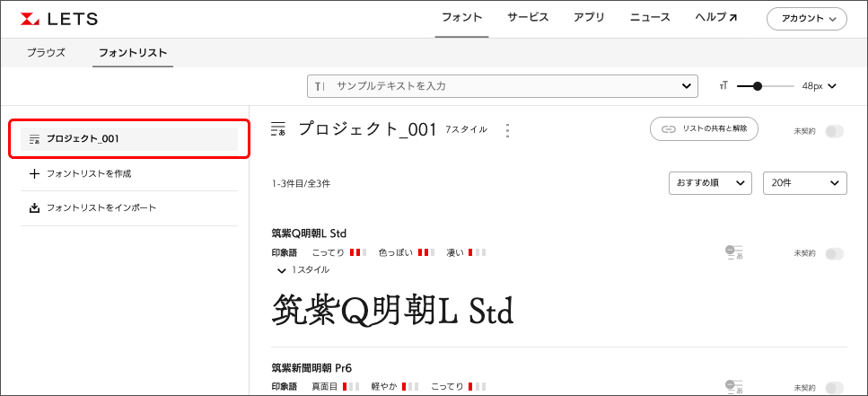The height and width of the screenshot is (396, 868).
Task: Select プロジェクト_001 in the sidebar
Action: [129, 139]
